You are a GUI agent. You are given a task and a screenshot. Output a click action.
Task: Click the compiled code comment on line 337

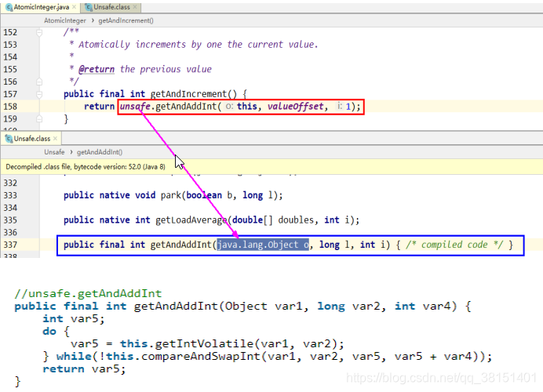click(454, 245)
